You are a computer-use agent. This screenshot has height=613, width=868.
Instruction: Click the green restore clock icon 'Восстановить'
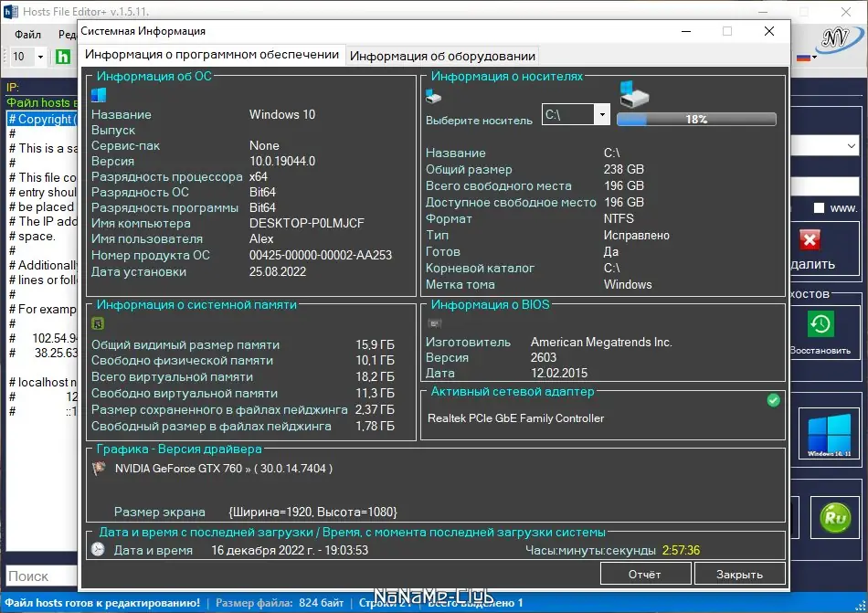pos(820,324)
